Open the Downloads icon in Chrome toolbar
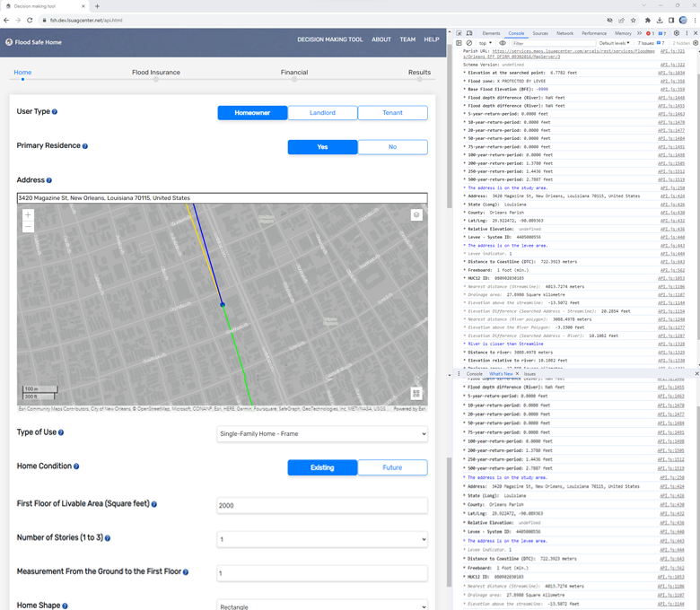Image resolution: width=700 pixels, height=610 pixels. [x=660, y=20]
